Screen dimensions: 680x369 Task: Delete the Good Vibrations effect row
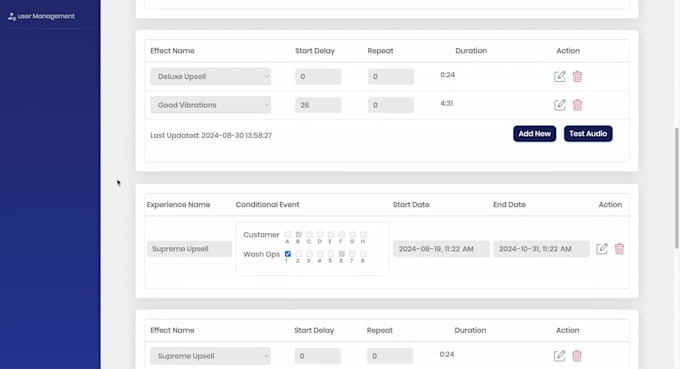(x=577, y=105)
